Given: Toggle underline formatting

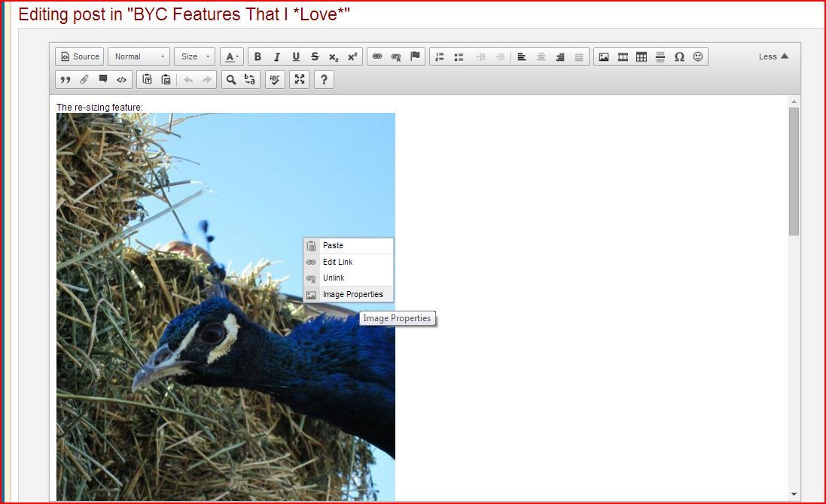Looking at the screenshot, I should point(296,57).
